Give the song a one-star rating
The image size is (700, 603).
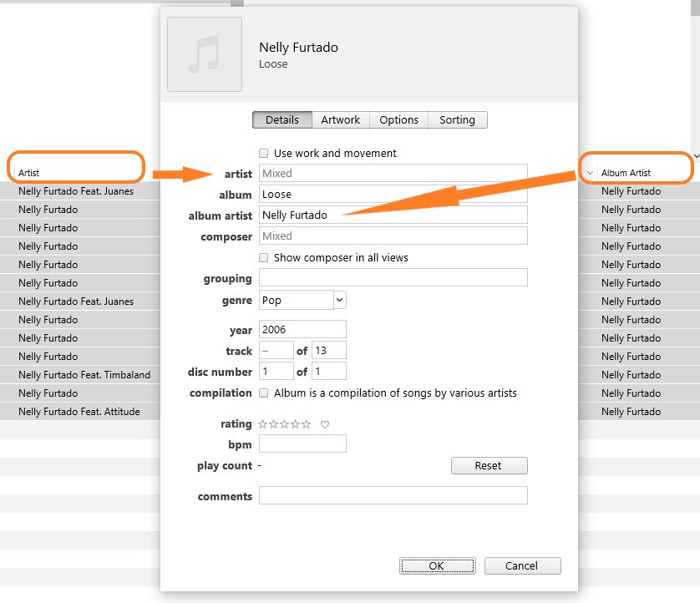click(262, 424)
